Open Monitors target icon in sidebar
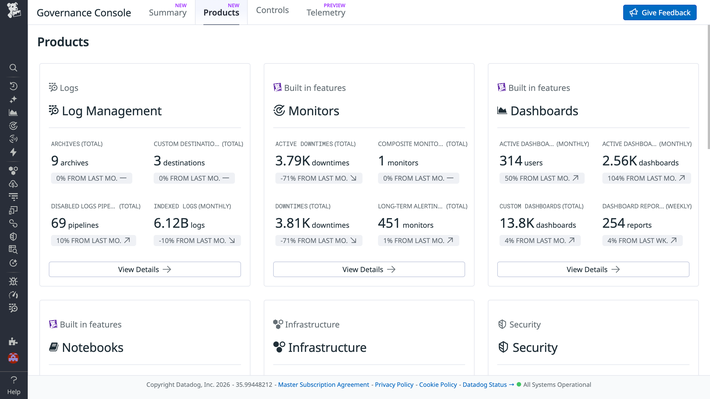 (x=13, y=125)
